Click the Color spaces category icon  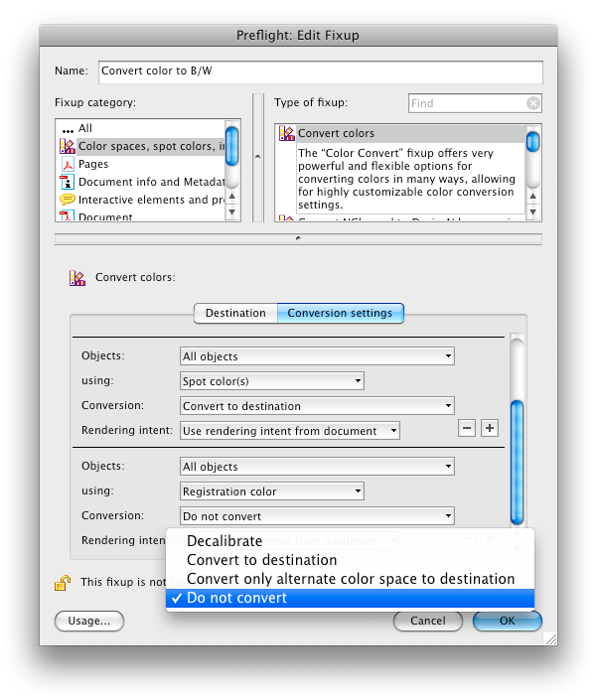[68, 146]
